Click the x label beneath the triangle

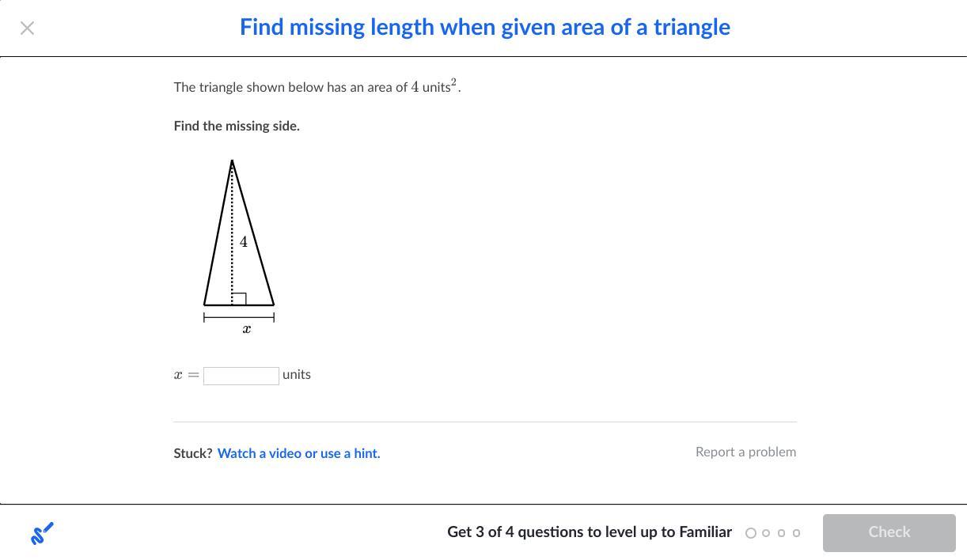tap(247, 329)
